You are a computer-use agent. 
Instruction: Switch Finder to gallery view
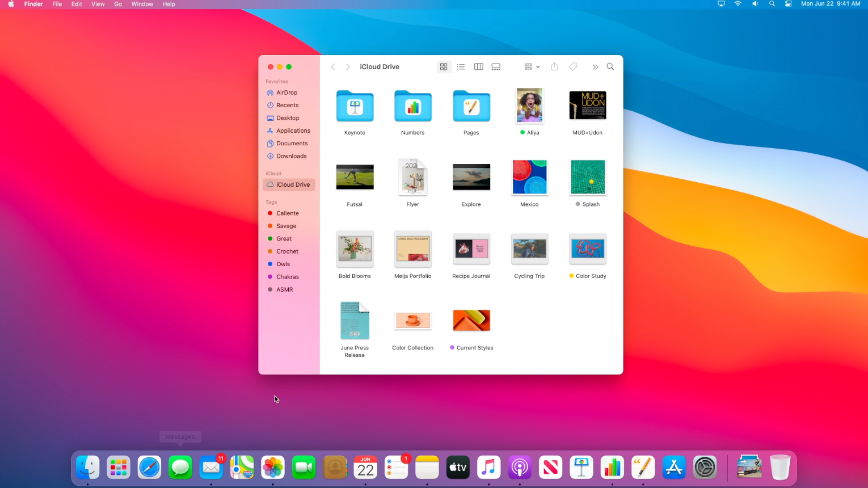[x=496, y=67]
